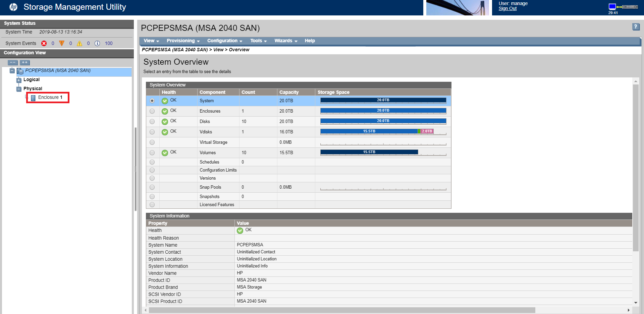Image resolution: width=644 pixels, height=314 pixels.
Task: Click the Enclosure 1 icon in tree
Action: click(x=33, y=98)
